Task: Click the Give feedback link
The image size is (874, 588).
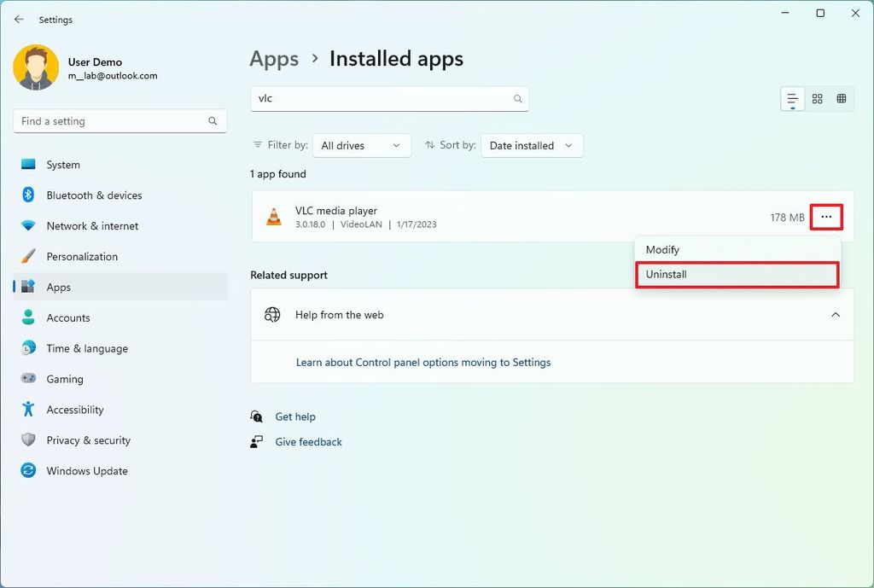Action: coord(308,442)
